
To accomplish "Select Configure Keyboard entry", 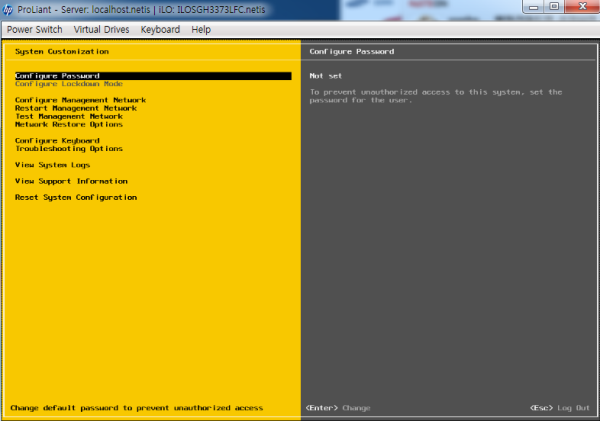I will [57, 141].
